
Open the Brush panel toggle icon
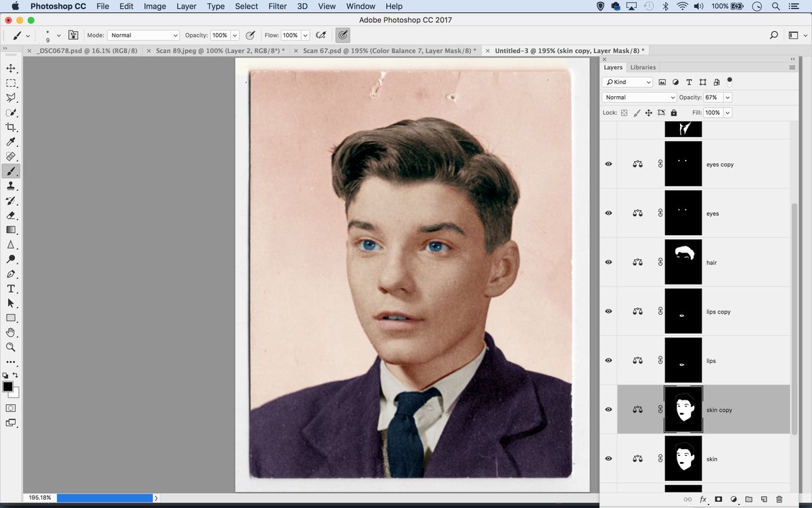point(73,35)
